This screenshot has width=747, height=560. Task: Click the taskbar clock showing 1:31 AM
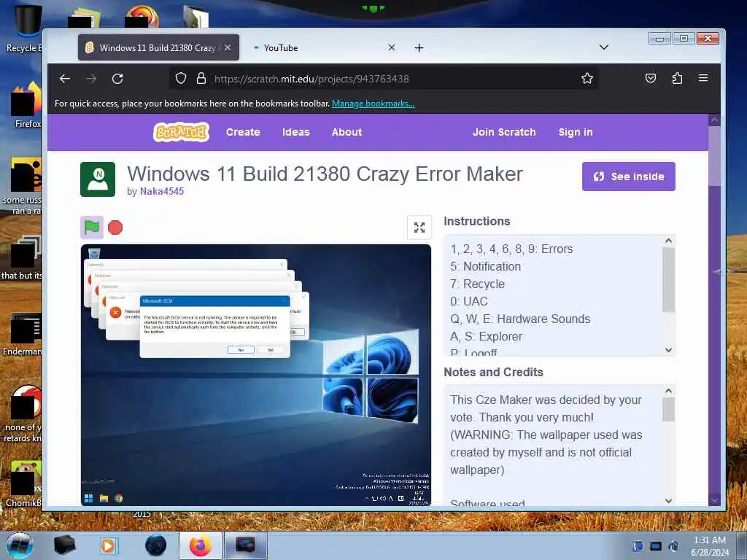(710, 546)
